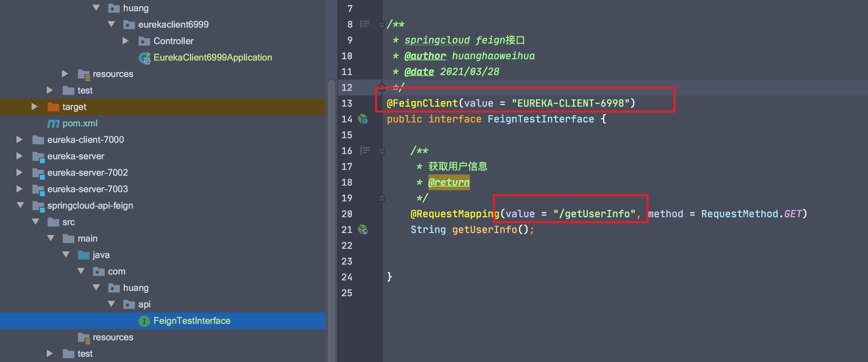Image resolution: width=868 pixels, height=362 pixels.
Task: Click the api package folder icon
Action: pyautogui.click(x=129, y=304)
